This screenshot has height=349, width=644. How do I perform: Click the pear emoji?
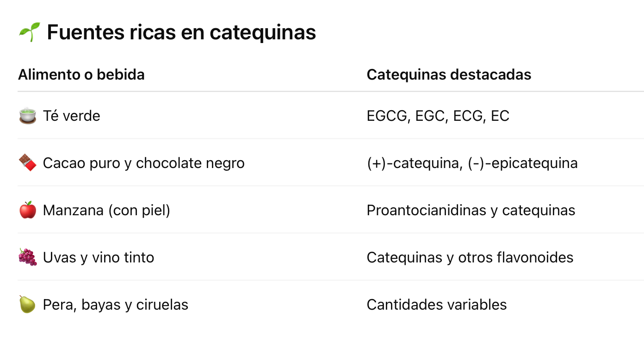28,305
